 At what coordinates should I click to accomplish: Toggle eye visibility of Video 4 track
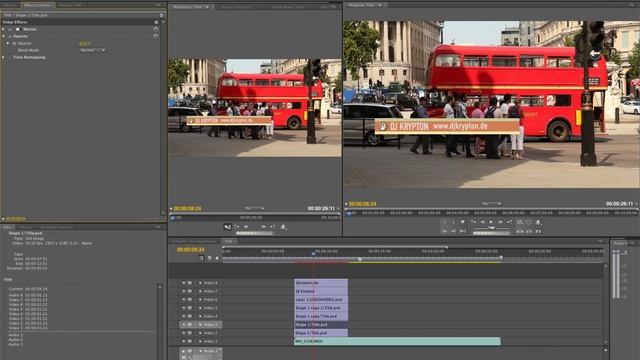pos(184,316)
